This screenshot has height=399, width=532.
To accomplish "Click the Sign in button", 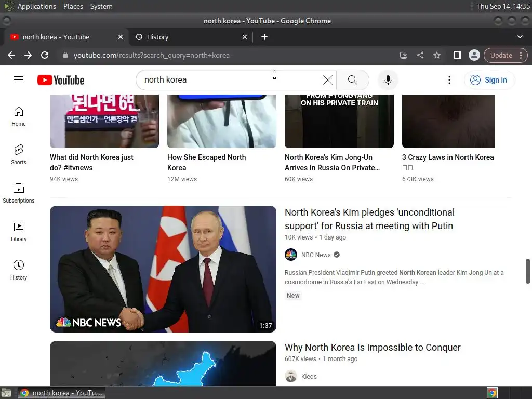I will click(x=489, y=80).
